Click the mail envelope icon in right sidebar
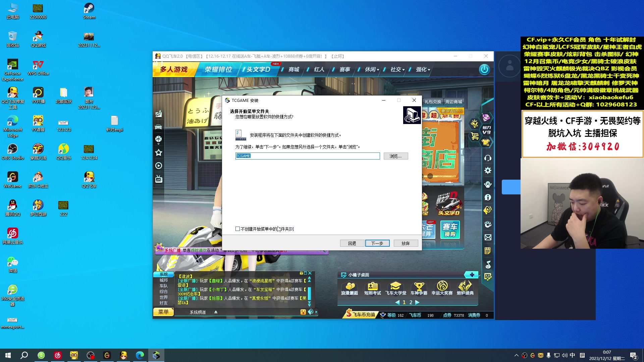This screenshot has height=362, width=644. point(488,237)
